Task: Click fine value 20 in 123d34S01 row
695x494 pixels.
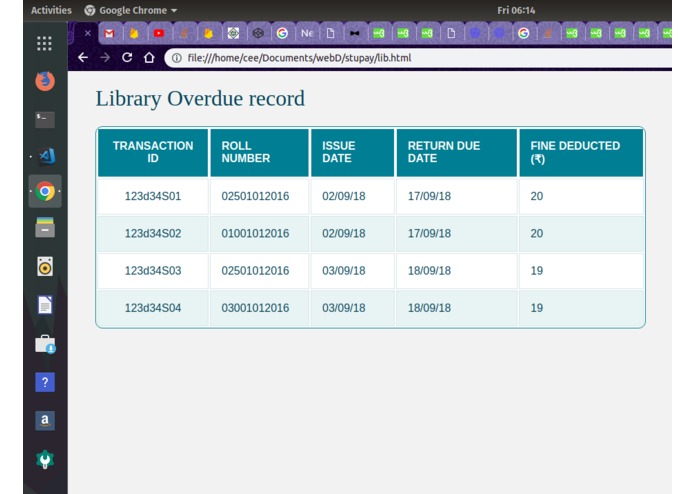Action: (537, 196)
